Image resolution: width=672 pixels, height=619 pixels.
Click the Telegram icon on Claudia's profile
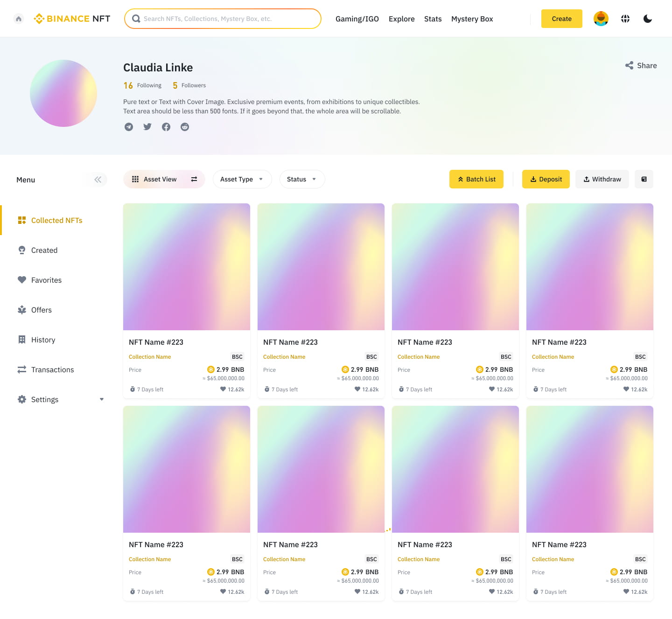(129, 126)
